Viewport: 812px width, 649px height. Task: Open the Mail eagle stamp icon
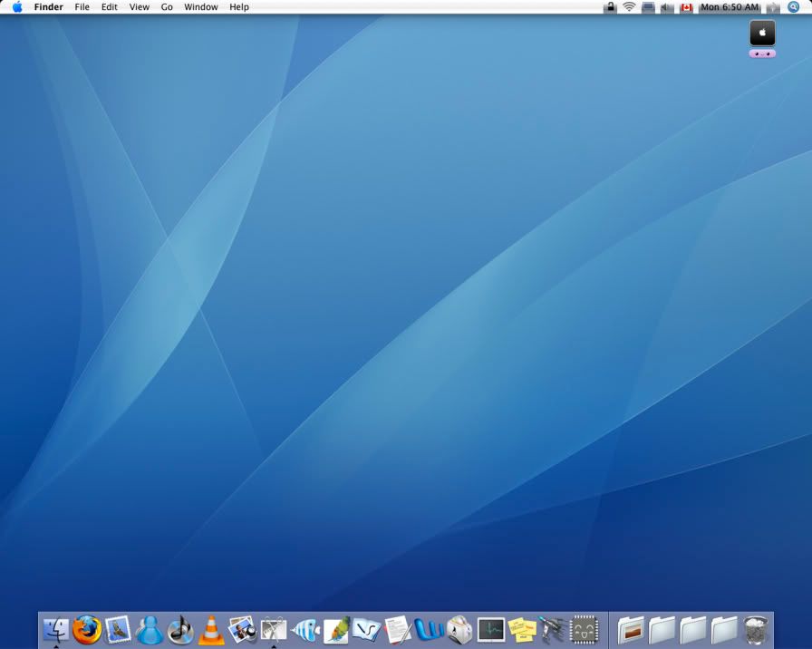(118, 629)
